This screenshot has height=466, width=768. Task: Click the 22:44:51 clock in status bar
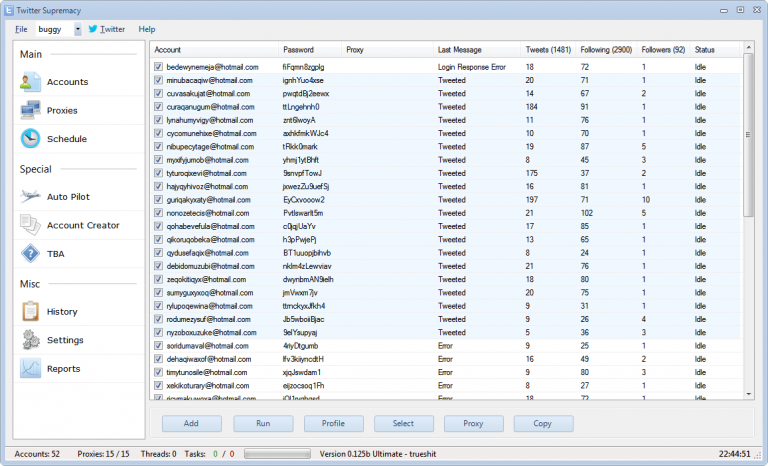[734, 454]
